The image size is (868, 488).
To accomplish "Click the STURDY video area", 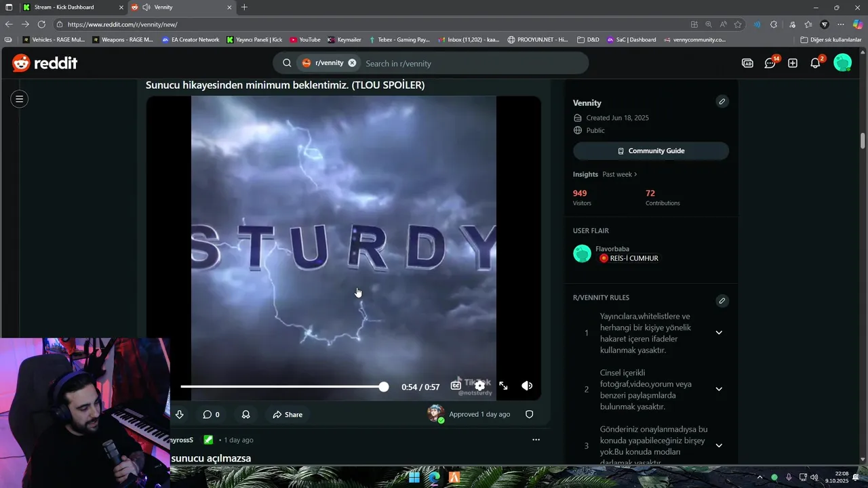I will pyautogui.click(x=343, y=248).
